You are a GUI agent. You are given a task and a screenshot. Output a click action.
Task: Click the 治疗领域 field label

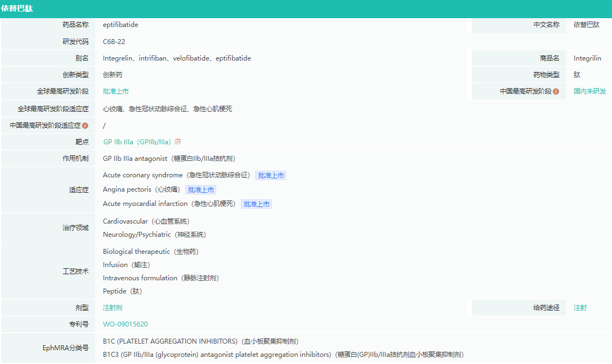(76, 228)
